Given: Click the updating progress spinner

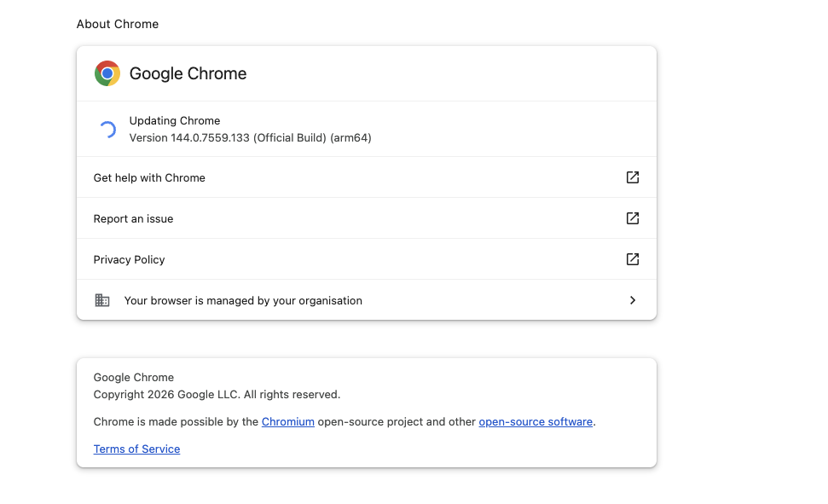Looking at the screenshot, I should (x=107, y=130).
